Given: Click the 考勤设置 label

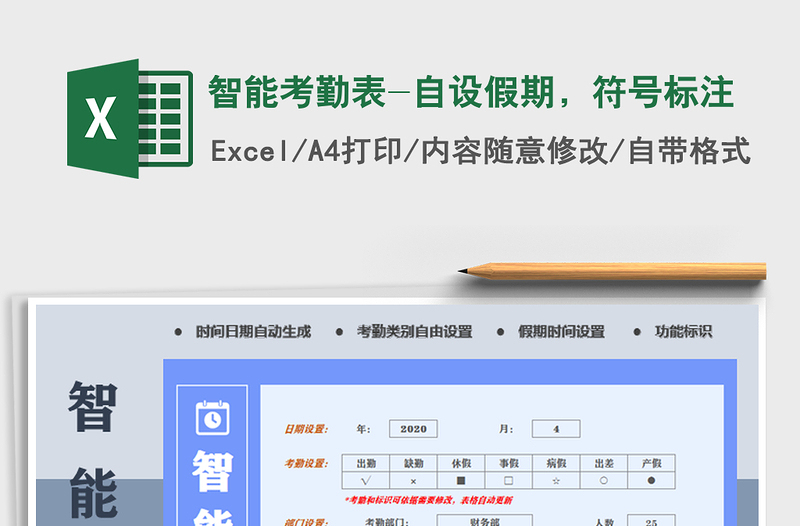Looking at the screenshot, I should pyautogui.click(x=306, y=463).
